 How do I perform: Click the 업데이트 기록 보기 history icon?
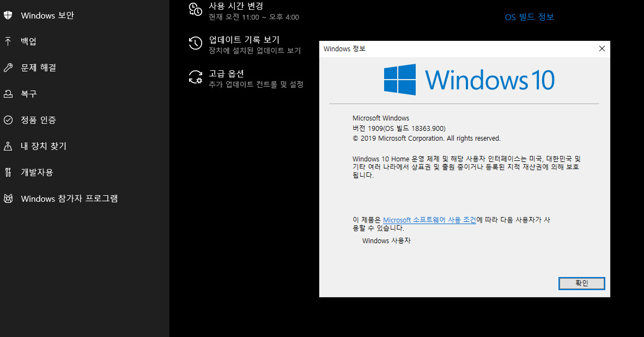click(x=196, y=43)
